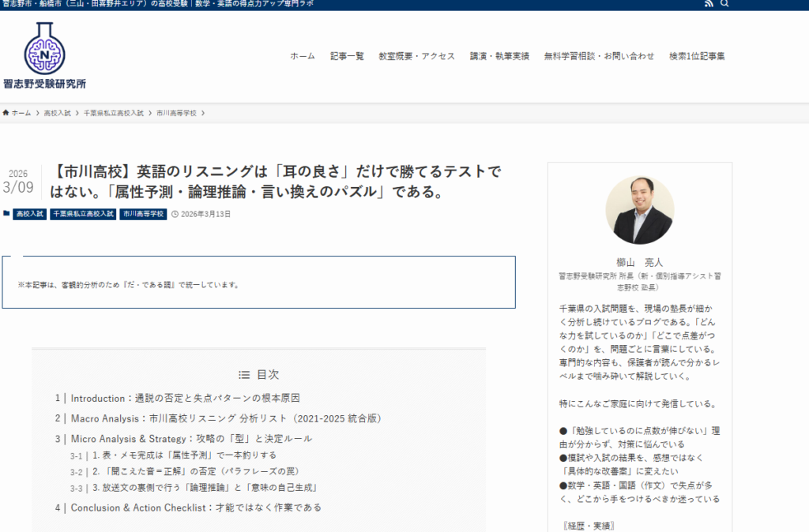Open search with the magnifier icon
This screenshot has width=809, height=532.
724,5
